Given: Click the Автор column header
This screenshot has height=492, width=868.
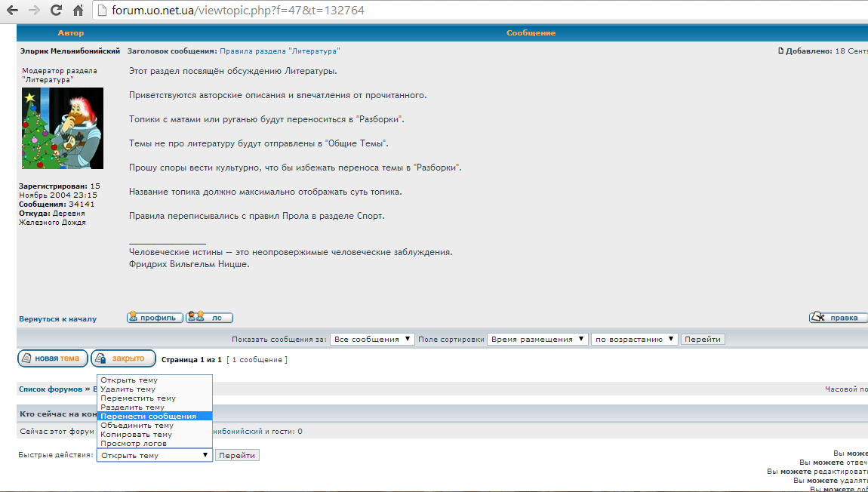Looking at the screenshot, I should pos(71,33).
